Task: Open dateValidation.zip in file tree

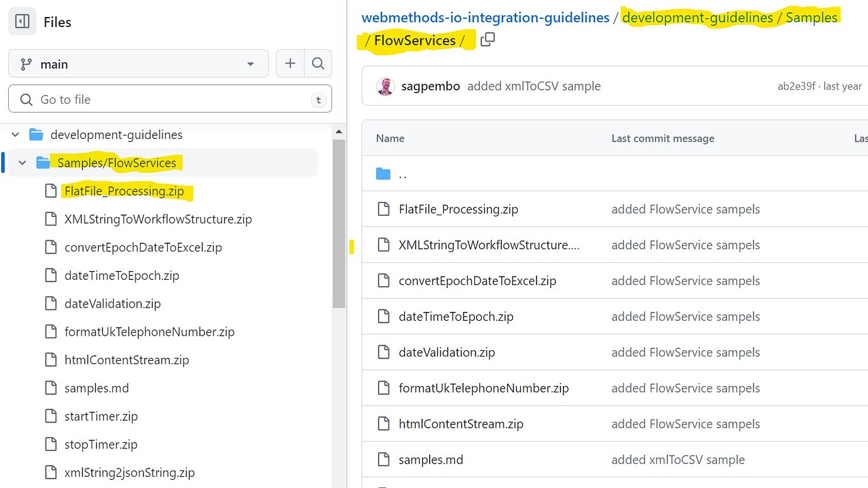Action: point(113,304)
